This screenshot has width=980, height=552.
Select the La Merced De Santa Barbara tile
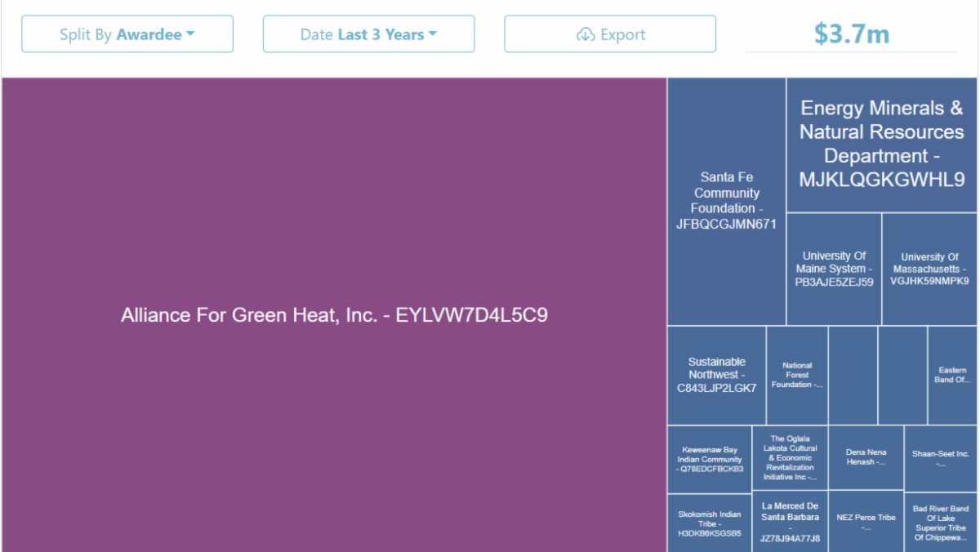[790, 522]
